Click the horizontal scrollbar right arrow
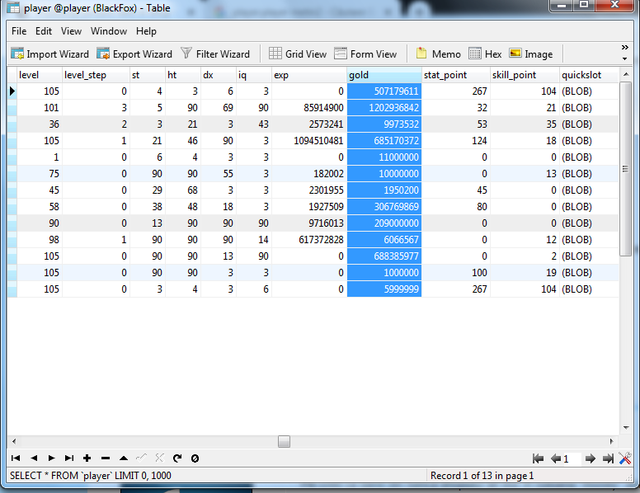This screenshot has width=640, height=493. pyautogui.click(x=611, y=441)
